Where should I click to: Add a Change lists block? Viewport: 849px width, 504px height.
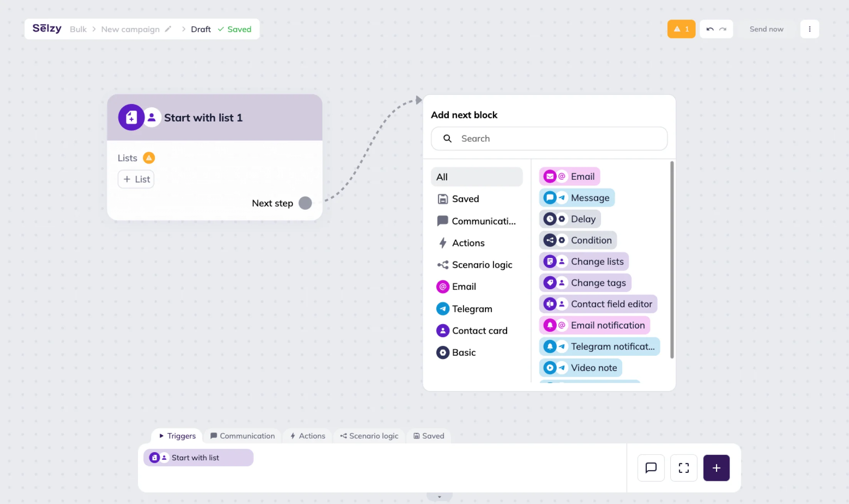(584, 262)
